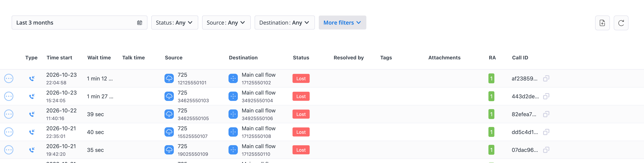Click wait time 39 sec
This screenshot has height=163, width=644.
95,114
